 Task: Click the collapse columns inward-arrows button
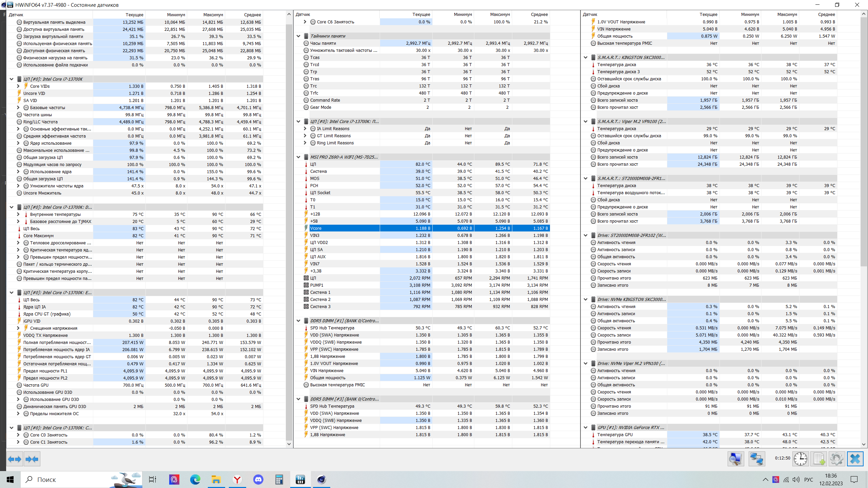point(32,459)
